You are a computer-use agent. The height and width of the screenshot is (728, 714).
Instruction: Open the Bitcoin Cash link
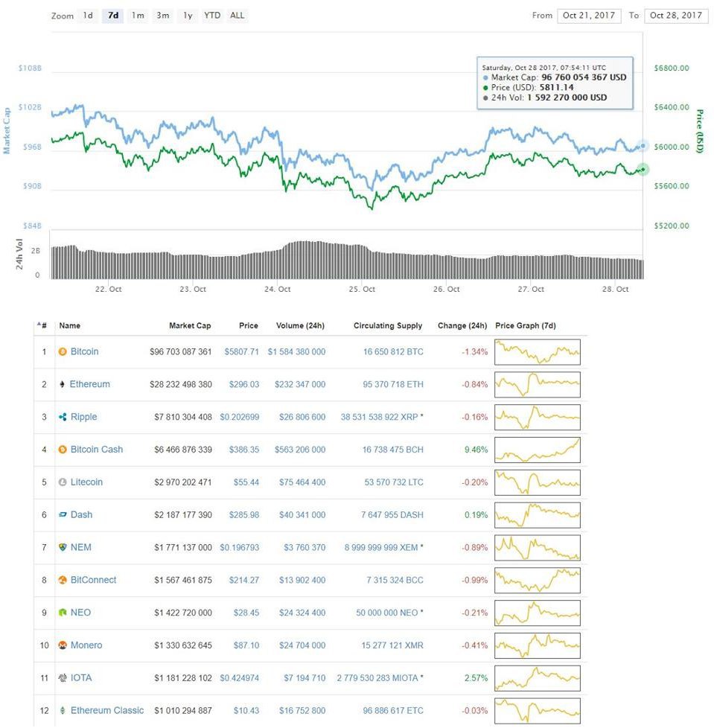coord(97,450)
